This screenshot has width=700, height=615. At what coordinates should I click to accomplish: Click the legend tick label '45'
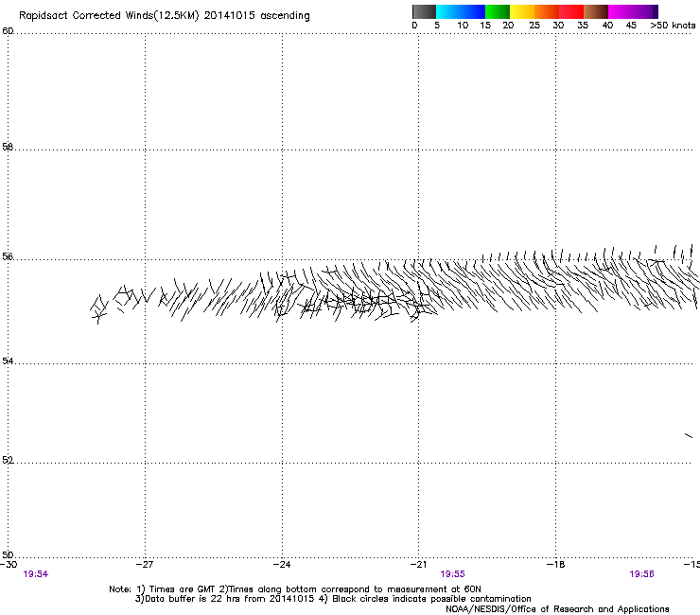(x=631, y=26)
